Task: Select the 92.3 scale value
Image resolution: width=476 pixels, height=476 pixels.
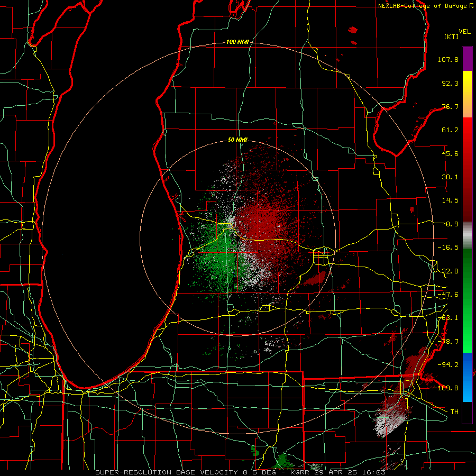Action: click(x=450, y=83)
